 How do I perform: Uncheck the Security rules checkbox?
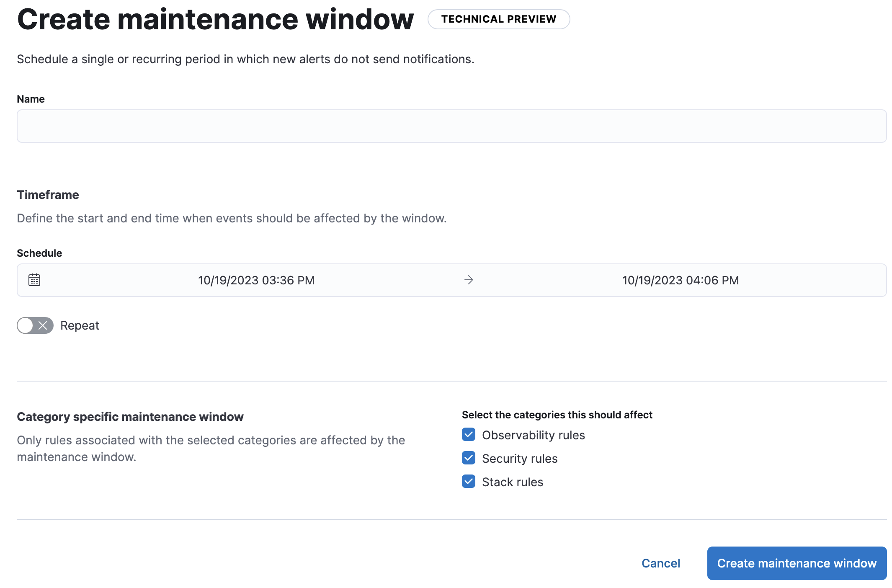469,458
